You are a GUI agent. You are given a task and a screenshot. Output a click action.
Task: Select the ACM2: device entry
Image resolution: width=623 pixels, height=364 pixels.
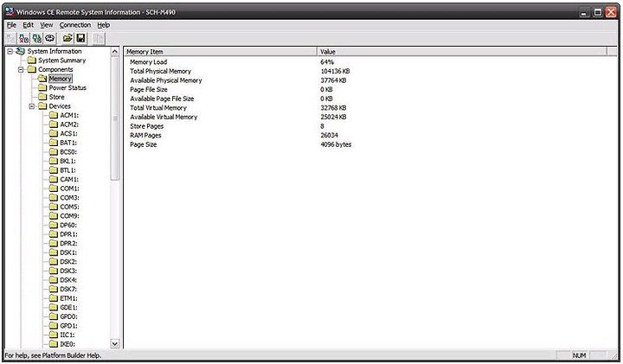tap(69, 125)
